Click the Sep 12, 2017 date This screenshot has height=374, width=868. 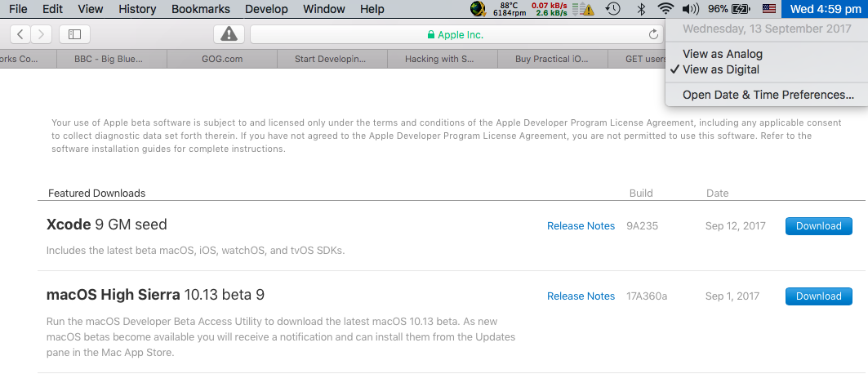click(x=735, y=225)
